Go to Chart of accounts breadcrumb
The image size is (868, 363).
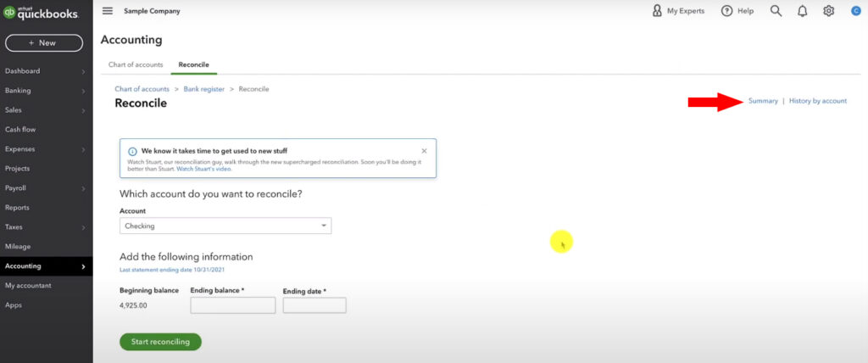142,89
